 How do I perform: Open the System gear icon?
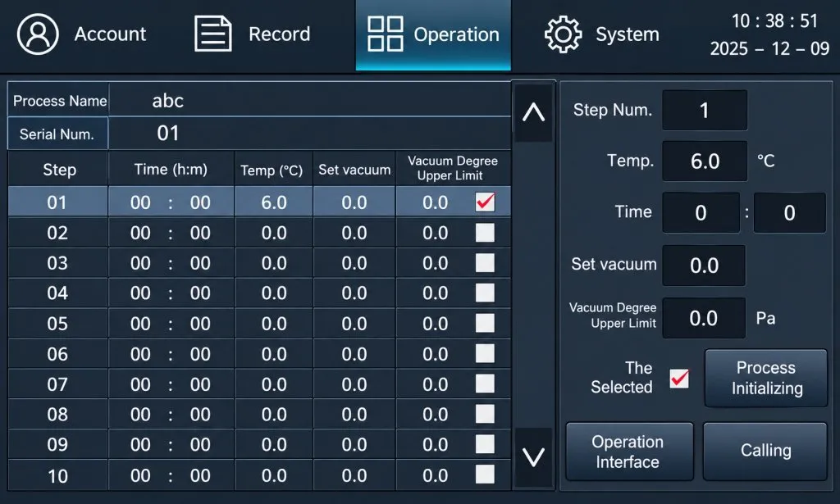point(563,34)
